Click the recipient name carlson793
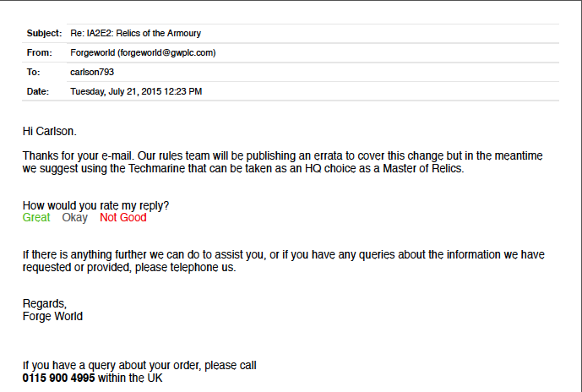This screenshot has width=582, height=392. pos(92,72)
